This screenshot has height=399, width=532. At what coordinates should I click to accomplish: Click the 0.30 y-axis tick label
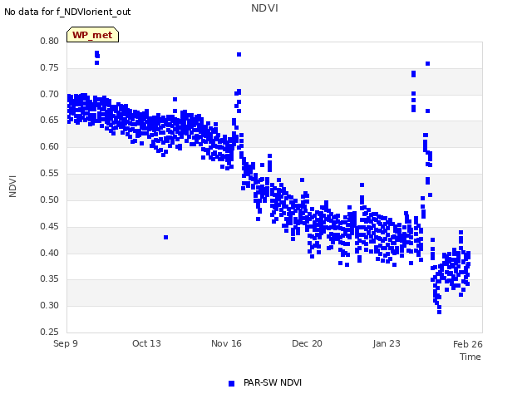point(50,305)
